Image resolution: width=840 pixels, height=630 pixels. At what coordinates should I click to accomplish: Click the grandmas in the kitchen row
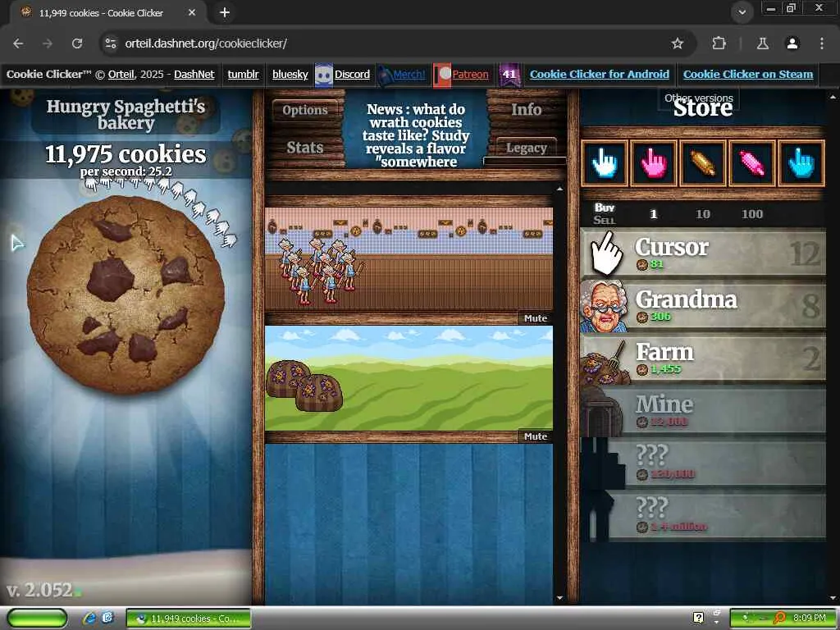coord(409,258)
